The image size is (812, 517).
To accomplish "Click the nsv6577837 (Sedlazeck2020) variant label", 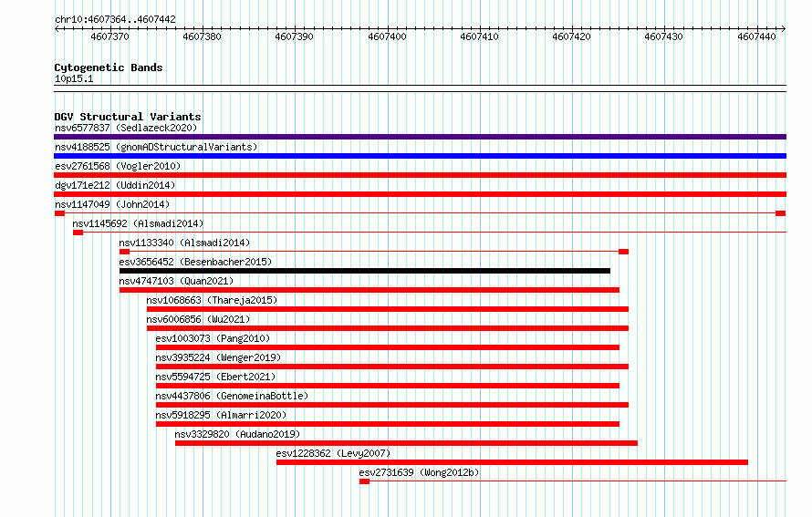I will pos(126,128).
